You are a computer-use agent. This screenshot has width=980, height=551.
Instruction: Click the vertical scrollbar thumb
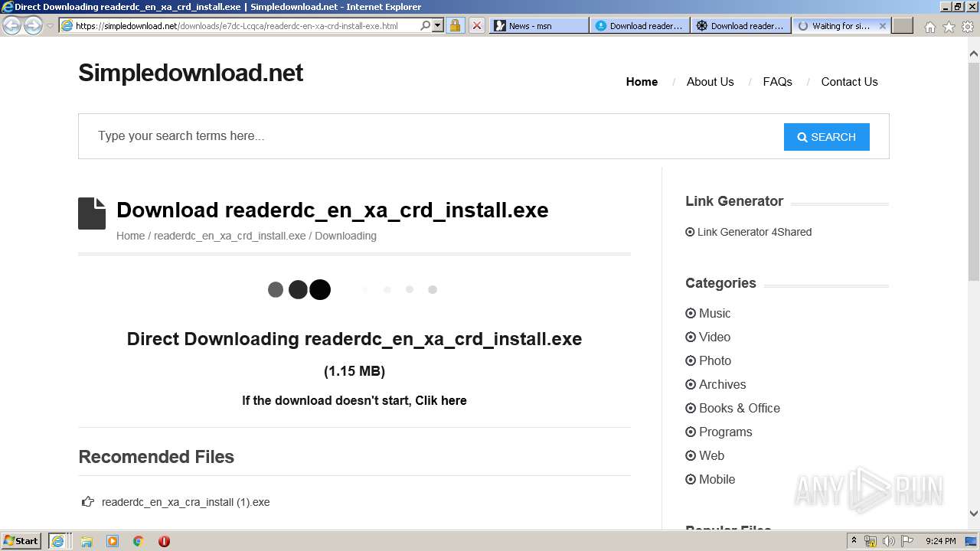(x=973, y=171)
